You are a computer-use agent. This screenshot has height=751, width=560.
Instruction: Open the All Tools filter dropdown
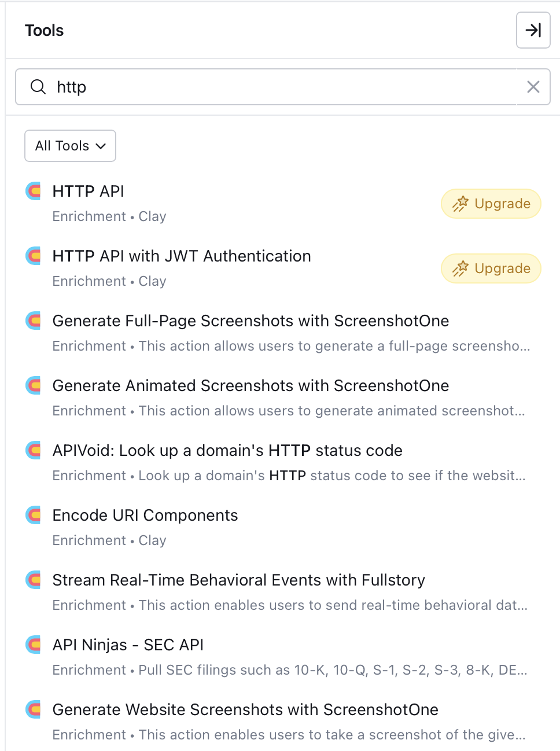click(x=70, y=146)
